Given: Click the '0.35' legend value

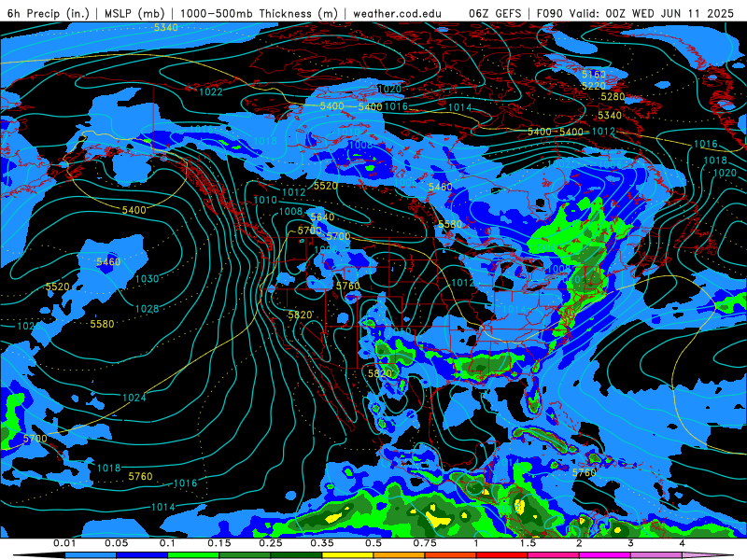Looking at the screenshot, I should point(322,543).
